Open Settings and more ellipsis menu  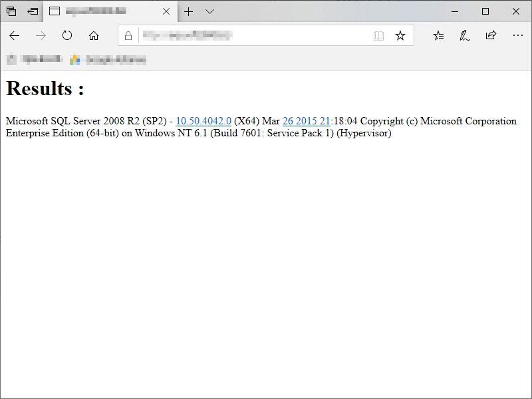(x=518, y=35)
